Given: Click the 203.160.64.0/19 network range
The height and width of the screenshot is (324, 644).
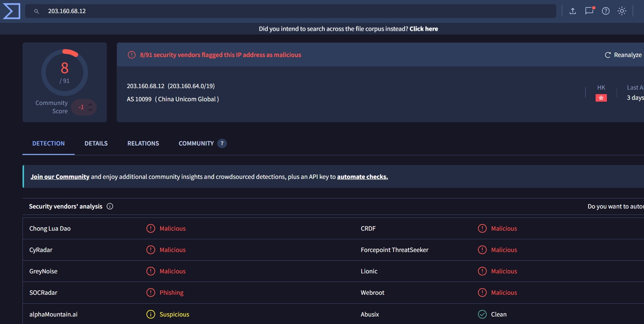Looking at the screenshot, I should [x=191, y=86].
